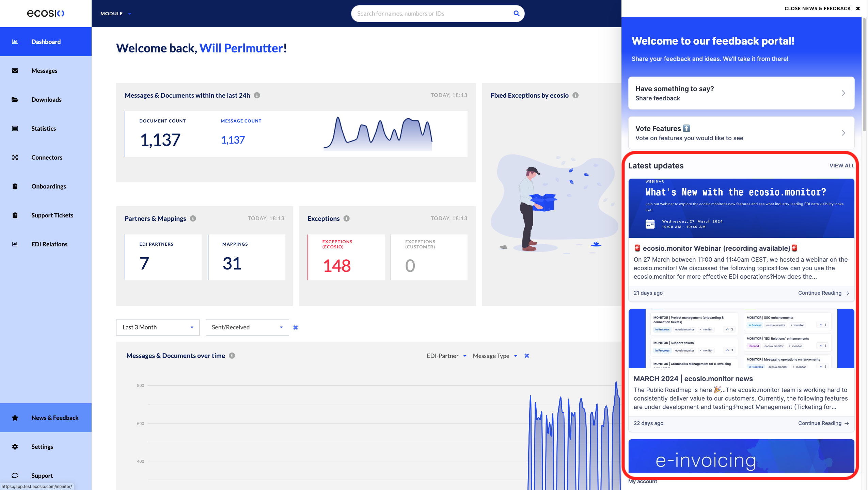The width and height of the screenshot is (868, 490).
Task: Click the ecosio.monitor Webinar post title
Action: click(716, 248)
